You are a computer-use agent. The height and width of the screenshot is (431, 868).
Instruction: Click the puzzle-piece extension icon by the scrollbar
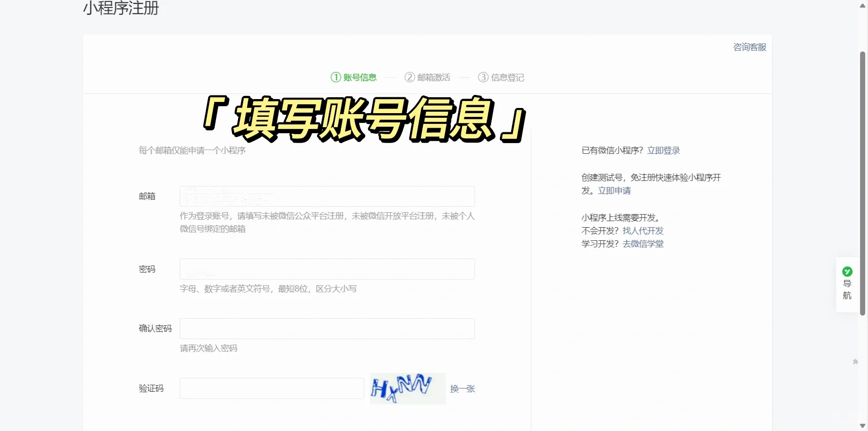[x=855, y=362]
